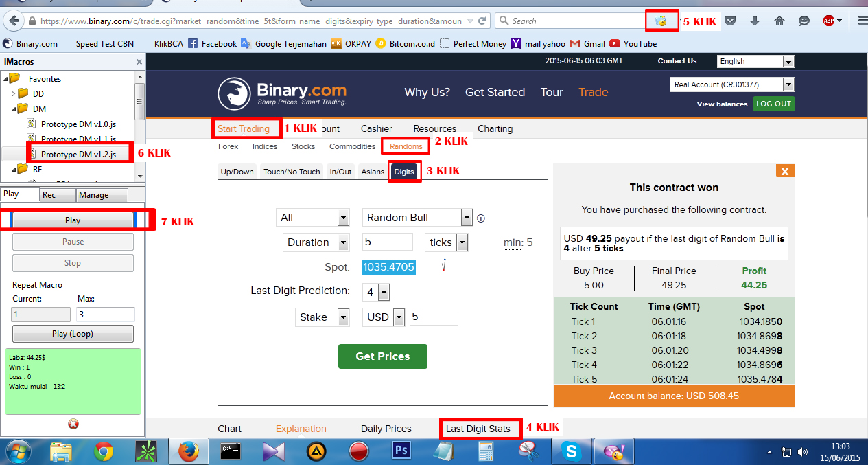Select the Digits contract tab
The image size is (868, 465).
[x=404, y=172]
